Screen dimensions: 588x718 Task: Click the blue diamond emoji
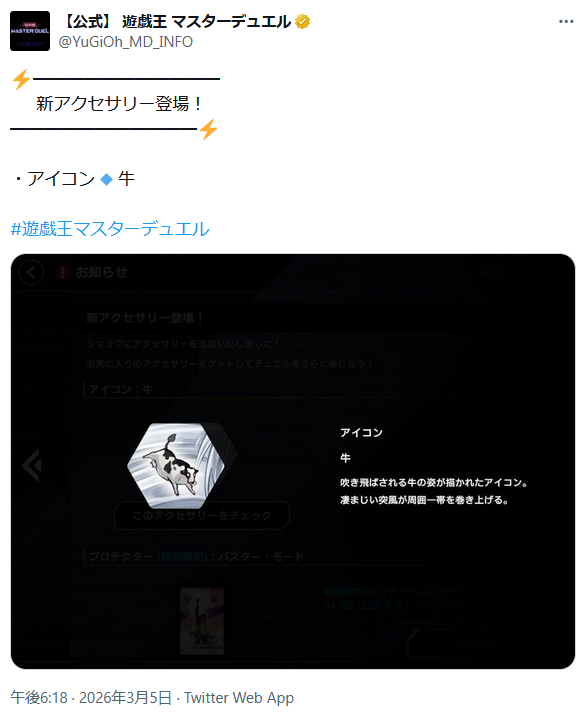(106, 179)
